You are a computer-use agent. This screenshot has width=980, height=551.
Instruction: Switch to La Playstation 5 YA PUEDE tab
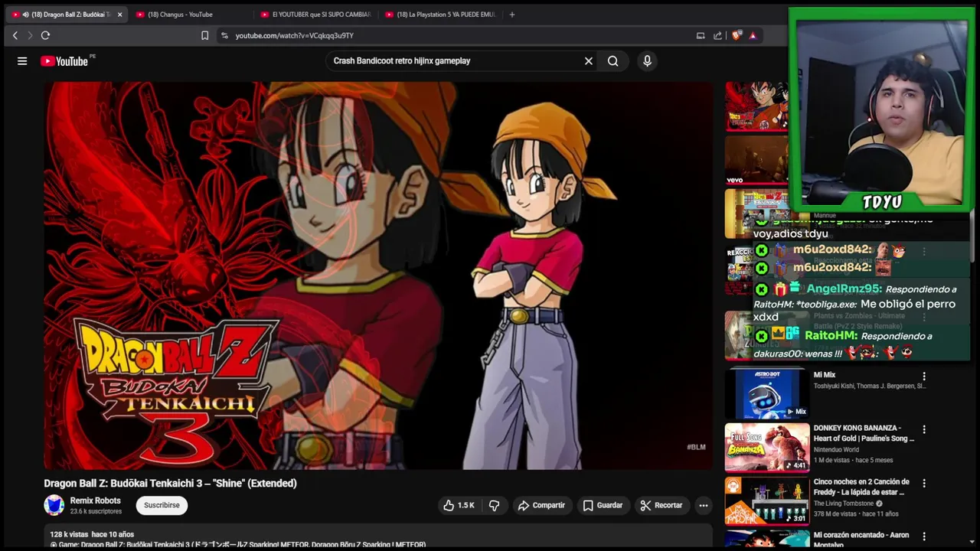point(441,15)
